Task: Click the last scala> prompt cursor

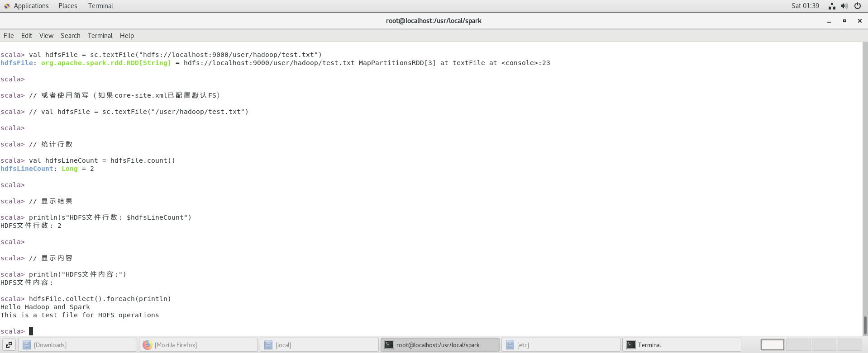Action: click(x=31, y=331)
